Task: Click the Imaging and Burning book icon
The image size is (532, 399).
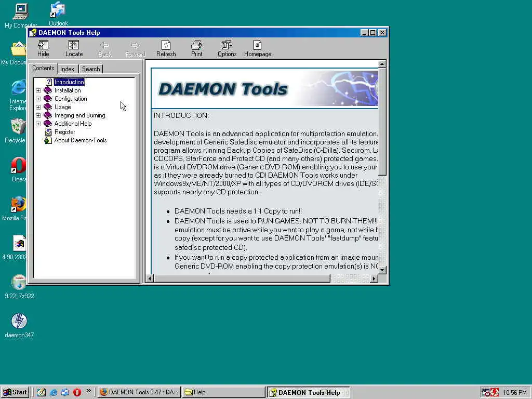Action: click(x=48, y=115)
